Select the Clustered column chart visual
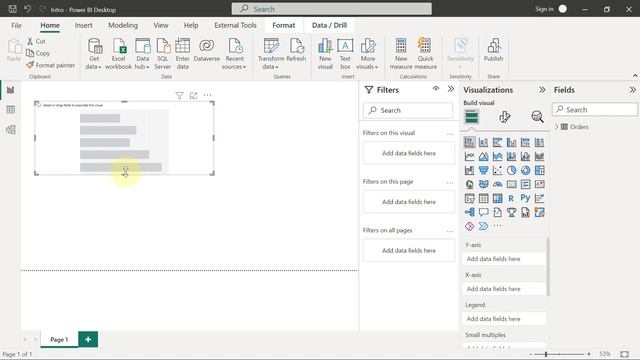 tap(511, 142)
